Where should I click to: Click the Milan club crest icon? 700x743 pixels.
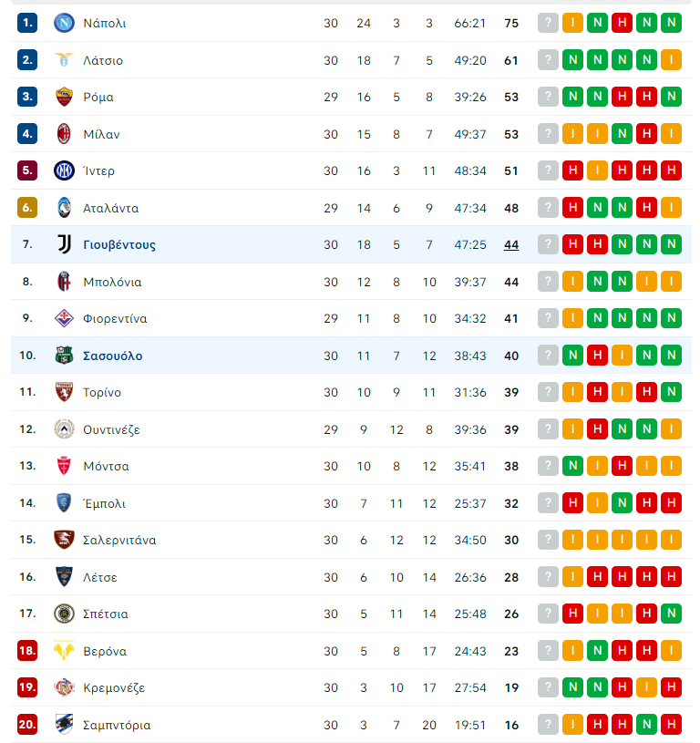(64, 134)
